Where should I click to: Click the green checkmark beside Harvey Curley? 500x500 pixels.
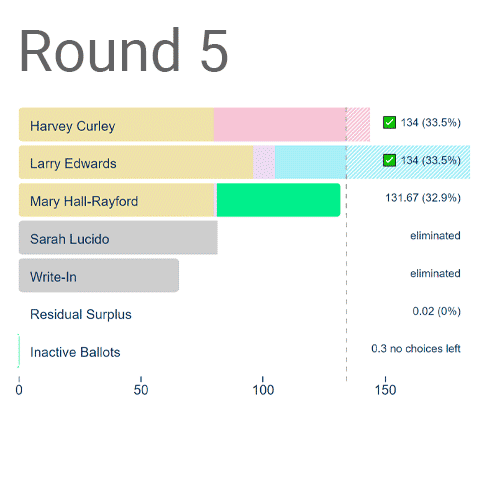click(x=389, y=122)
